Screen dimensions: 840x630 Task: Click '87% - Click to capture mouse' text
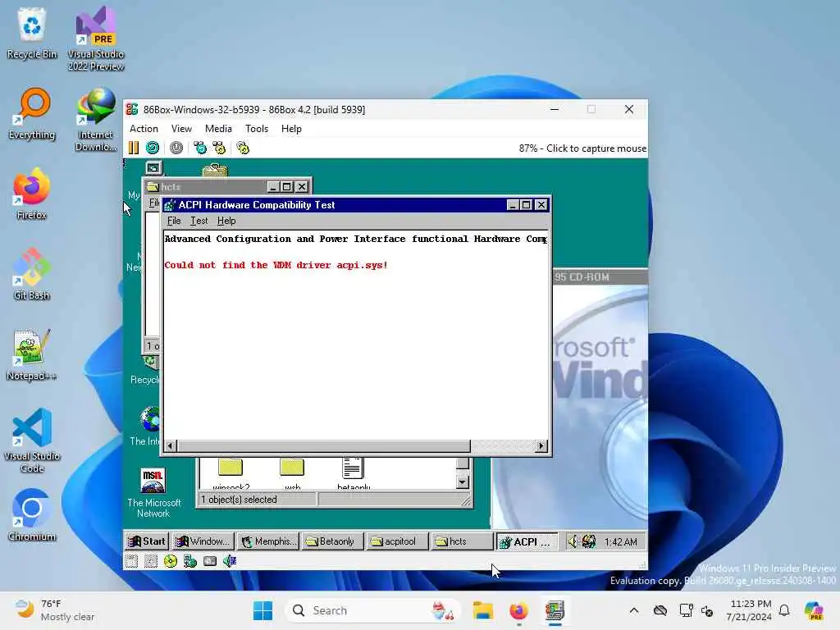pos(582,148)
